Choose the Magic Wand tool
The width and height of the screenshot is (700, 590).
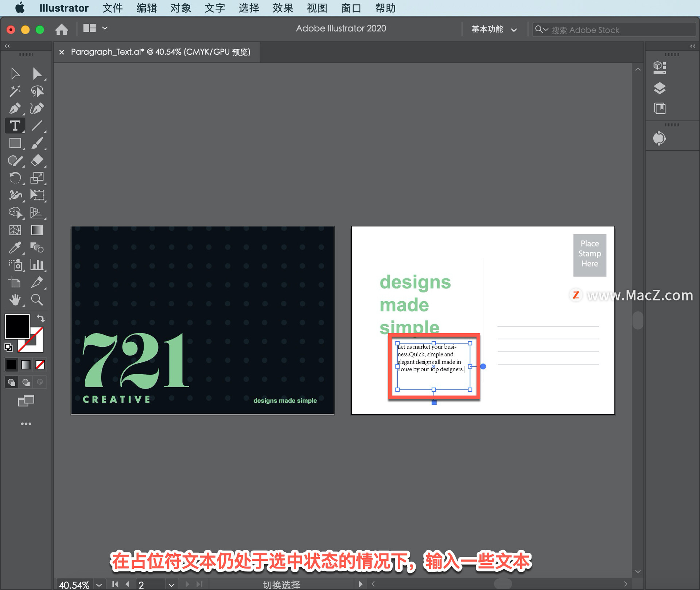click(x=15, y=91)
